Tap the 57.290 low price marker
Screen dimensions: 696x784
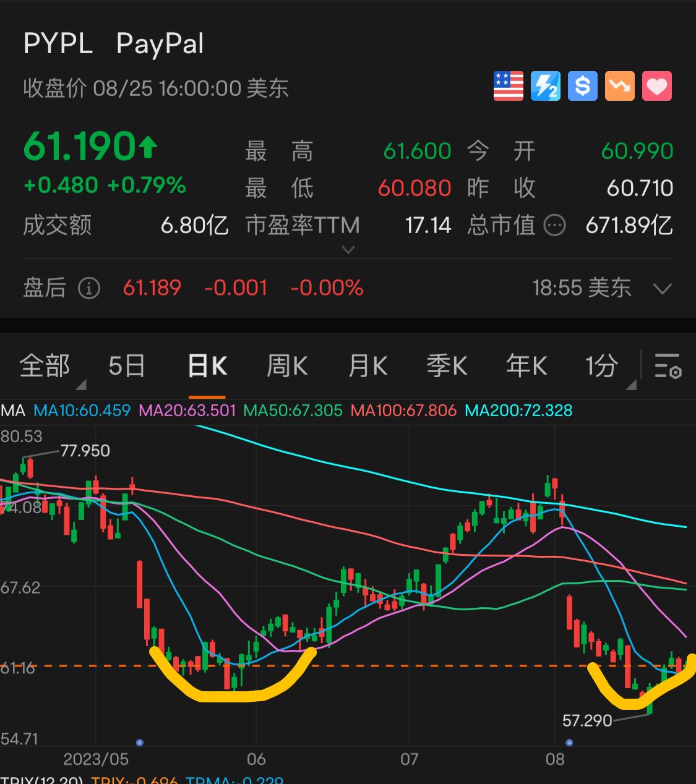click(x=587, y=720)
